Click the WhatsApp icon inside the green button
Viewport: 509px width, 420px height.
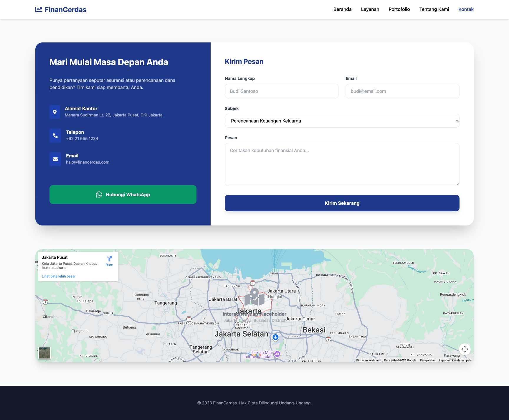(99, 195)
